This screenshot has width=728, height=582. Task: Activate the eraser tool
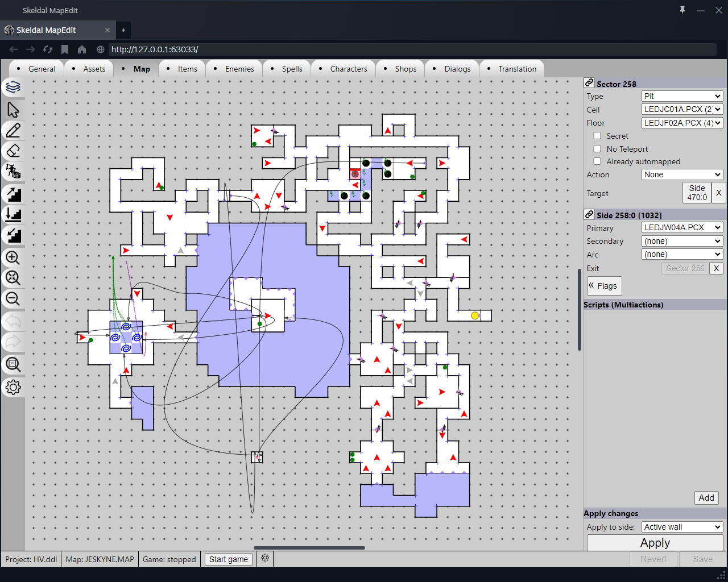point(13,151)
